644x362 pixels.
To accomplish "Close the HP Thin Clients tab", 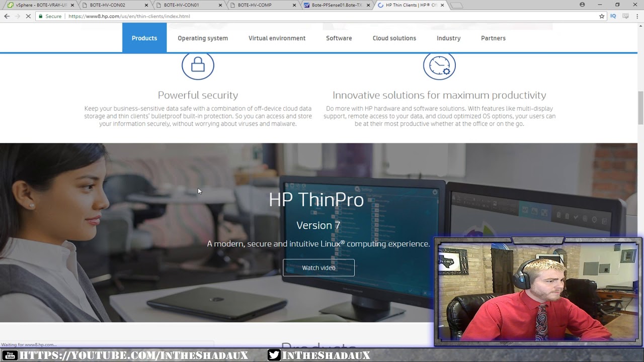I will pyautogui.click(x=442, y=5).
